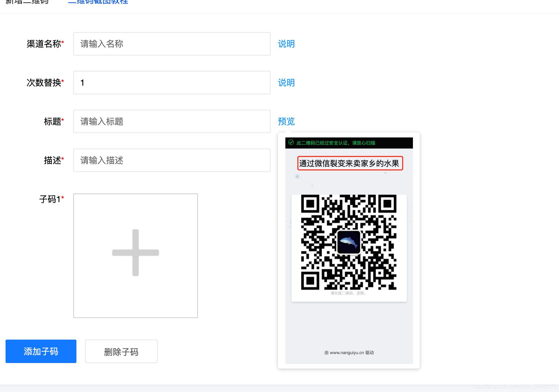Click the 删除子码 button
Viewport: 559px width, 392px height.
click(121, 351)
